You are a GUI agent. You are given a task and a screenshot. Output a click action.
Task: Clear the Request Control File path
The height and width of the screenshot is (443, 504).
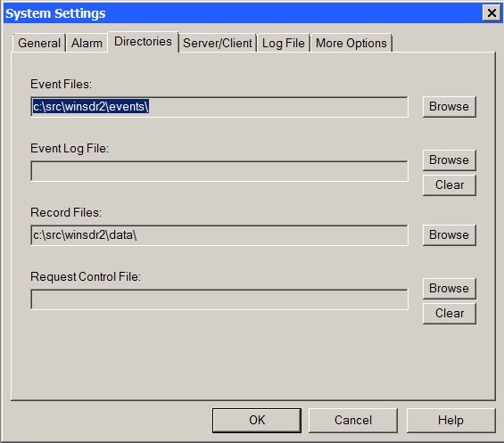click(x=449, y=314)
